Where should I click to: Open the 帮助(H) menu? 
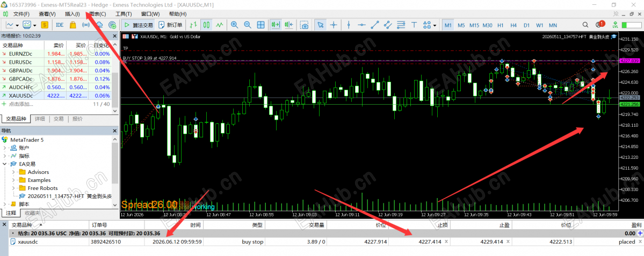178,14
